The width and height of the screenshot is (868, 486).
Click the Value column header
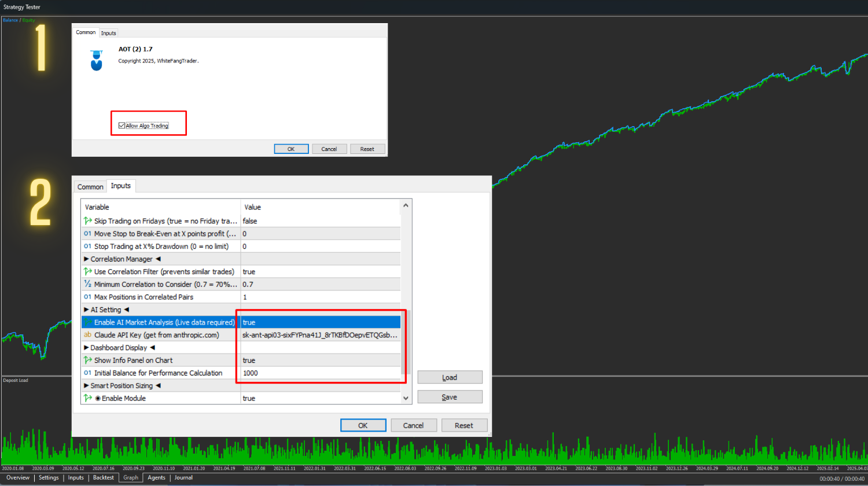tap(321, 207)
